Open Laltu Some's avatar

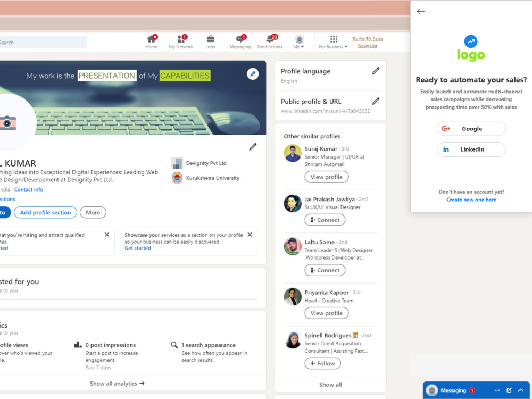click(293, 246)
